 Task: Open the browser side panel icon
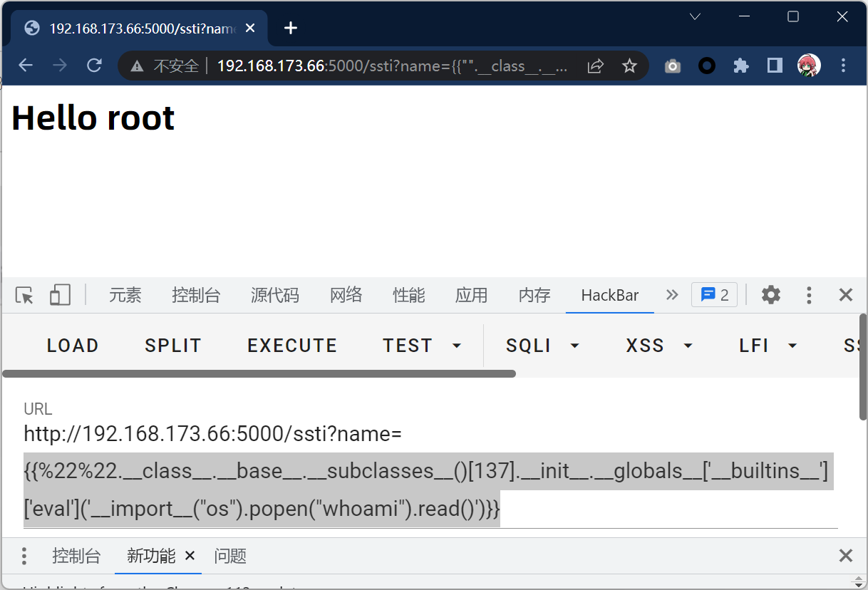tap(775, 66)
